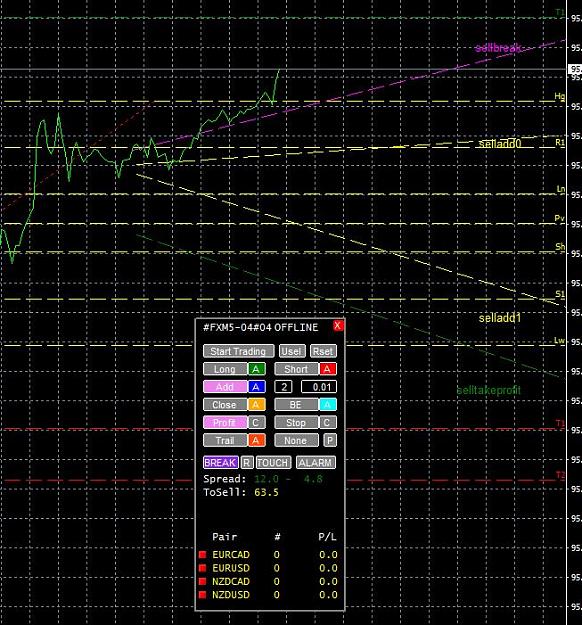
Task: Click the P/L column header
Action: 327,537
